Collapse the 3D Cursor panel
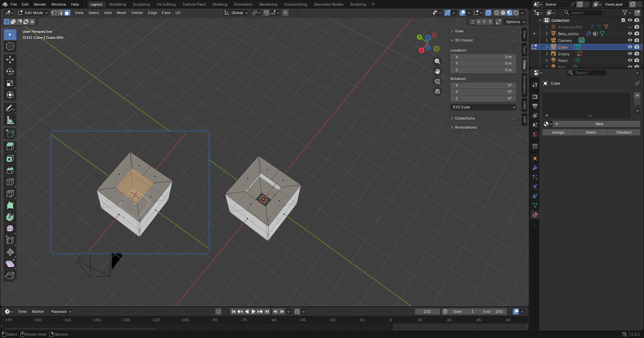 pos(483,40)
